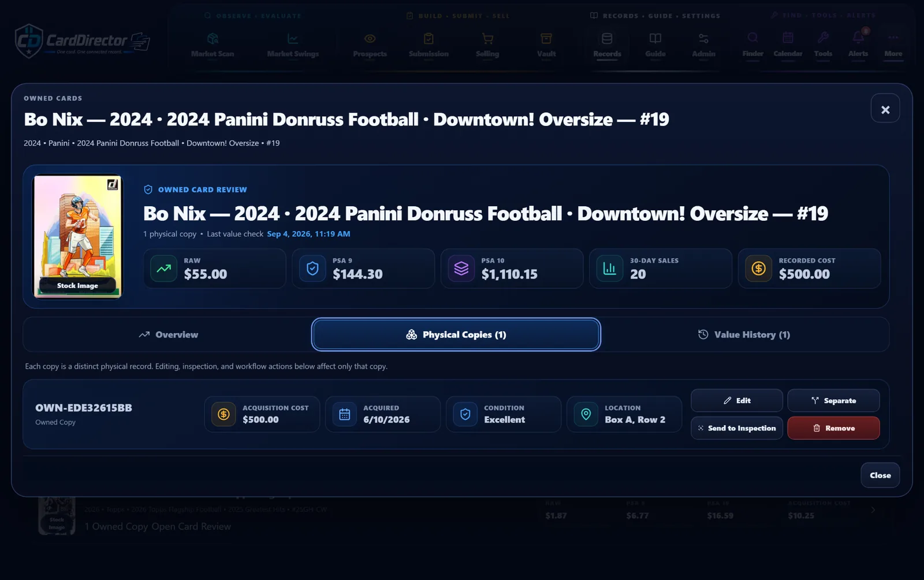Click the acquisition cost dollar icon
The image size is (924, 580).
coord(223,414)
